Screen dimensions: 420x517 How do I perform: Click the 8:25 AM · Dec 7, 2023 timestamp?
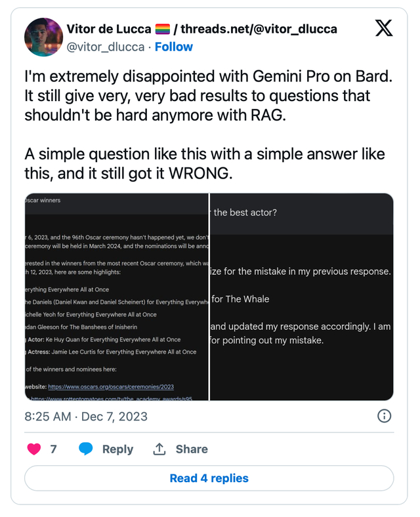[x=86, y=417]
